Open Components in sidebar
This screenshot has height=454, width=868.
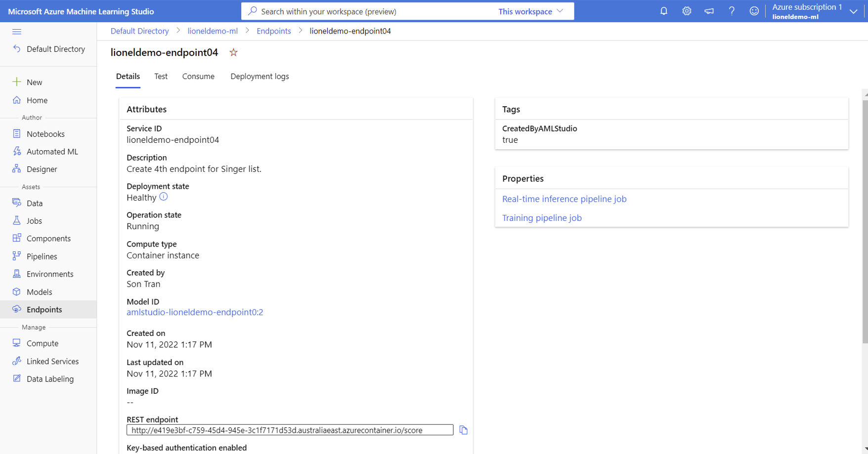coord(48,238)
